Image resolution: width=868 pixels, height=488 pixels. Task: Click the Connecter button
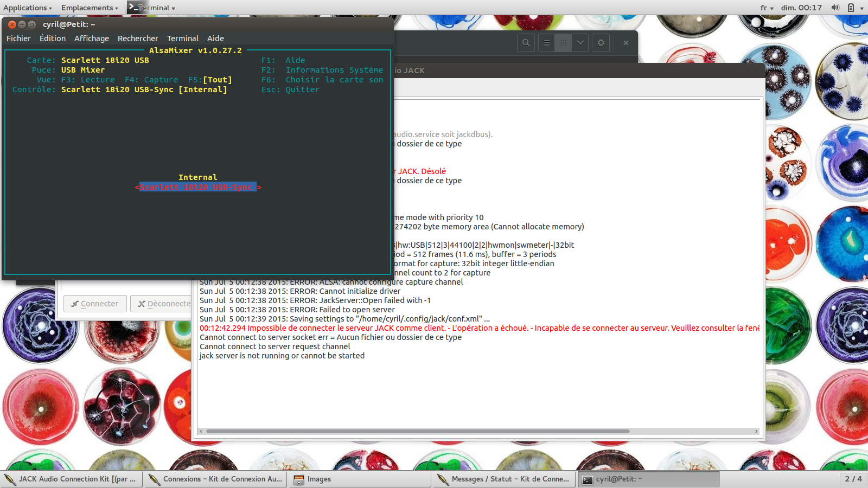click(95, 304)
